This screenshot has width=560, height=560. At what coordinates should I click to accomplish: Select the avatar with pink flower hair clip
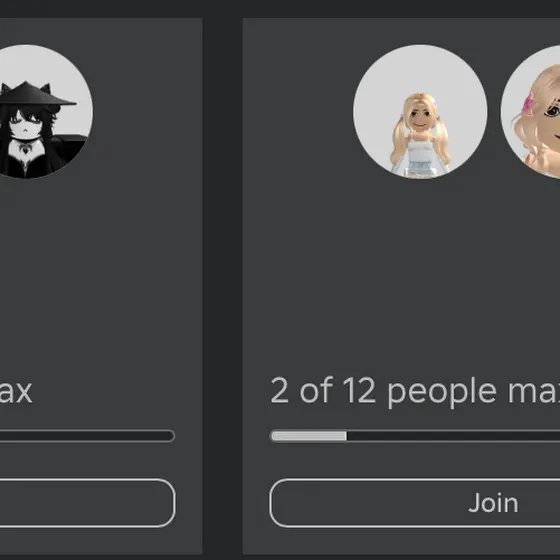[530, 111]
